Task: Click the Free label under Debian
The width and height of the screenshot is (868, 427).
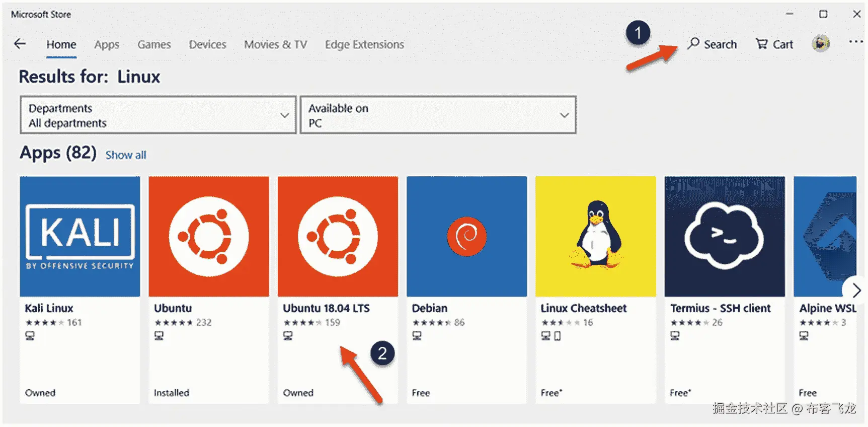Action: pos(421,393)
